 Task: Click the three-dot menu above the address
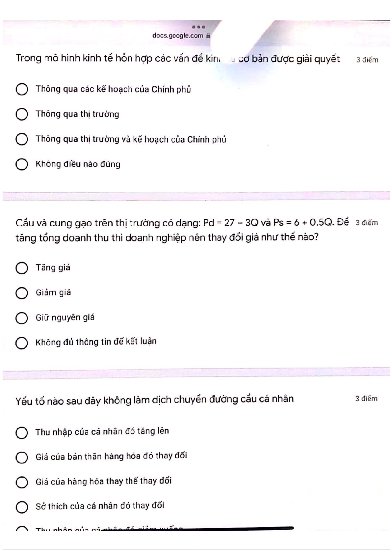coord(199,27)
